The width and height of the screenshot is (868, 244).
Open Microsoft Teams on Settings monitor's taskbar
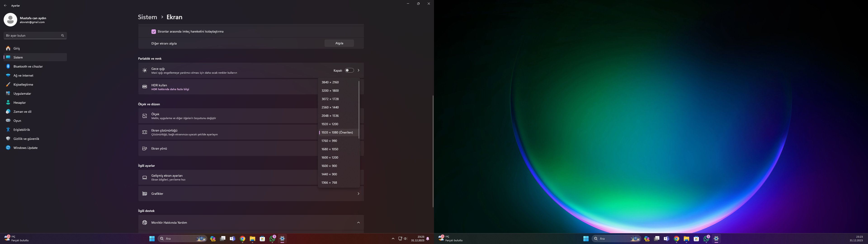(x=233, y=239)
